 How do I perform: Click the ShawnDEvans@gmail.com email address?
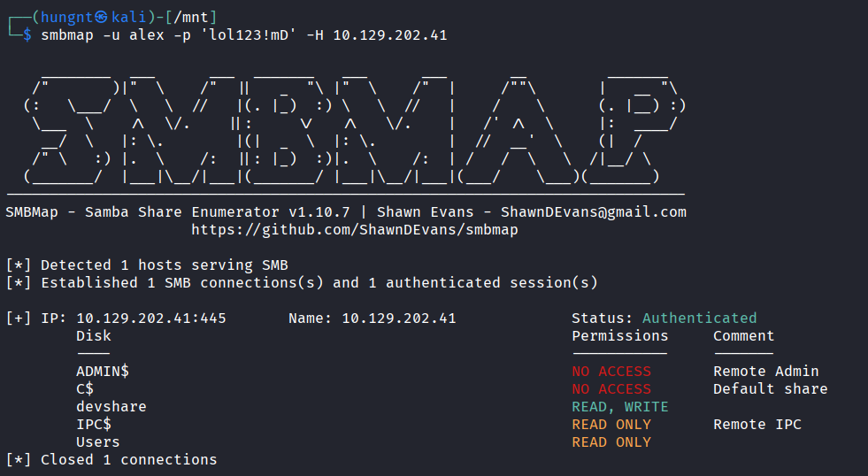click(x=593, y=212)
